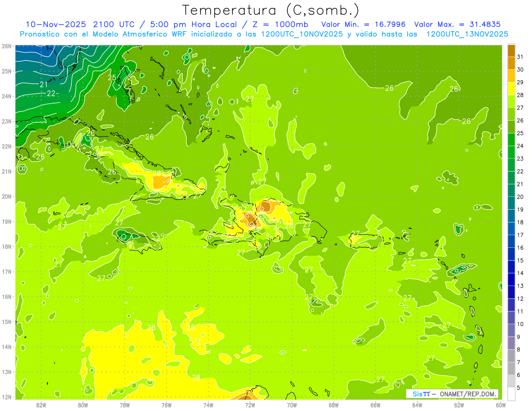Click the "Sisπ – ONAMET/REP.DOM." credit box
The width and height of the screenshot is (532, 411).
(452, 394)
